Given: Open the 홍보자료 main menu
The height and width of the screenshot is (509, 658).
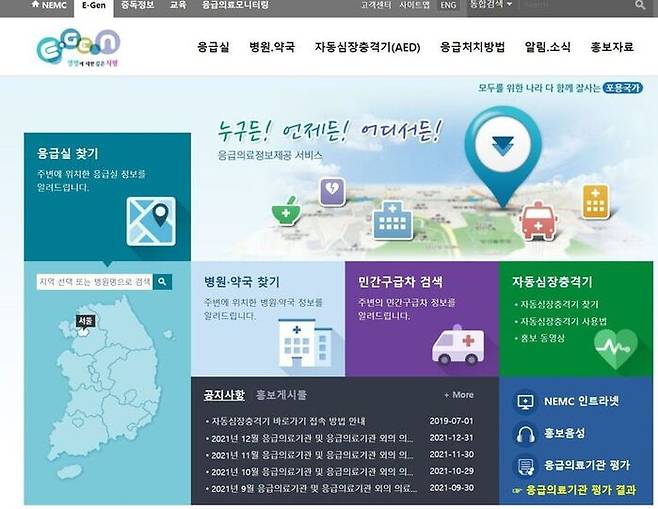Looking at the screenshot, I should (x=611, y=47).
